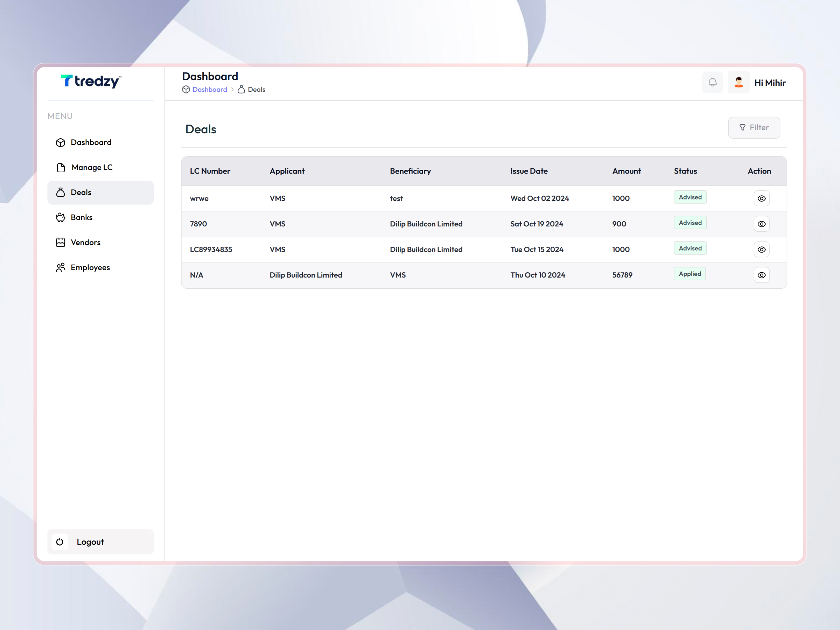This screenshot has width=840, height=630.
Task: Open the Banks section via its piggy-bank icon
Action: (61, 217)
